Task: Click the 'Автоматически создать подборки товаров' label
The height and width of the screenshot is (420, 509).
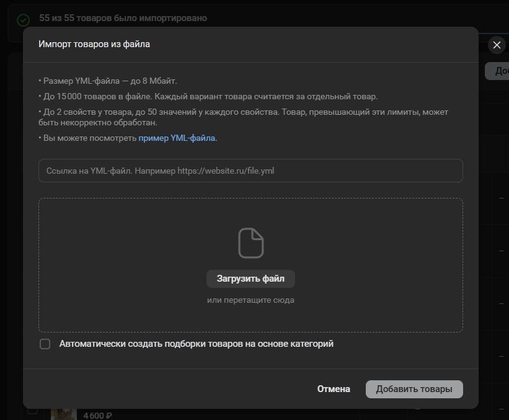Action: tap(196, 344)
